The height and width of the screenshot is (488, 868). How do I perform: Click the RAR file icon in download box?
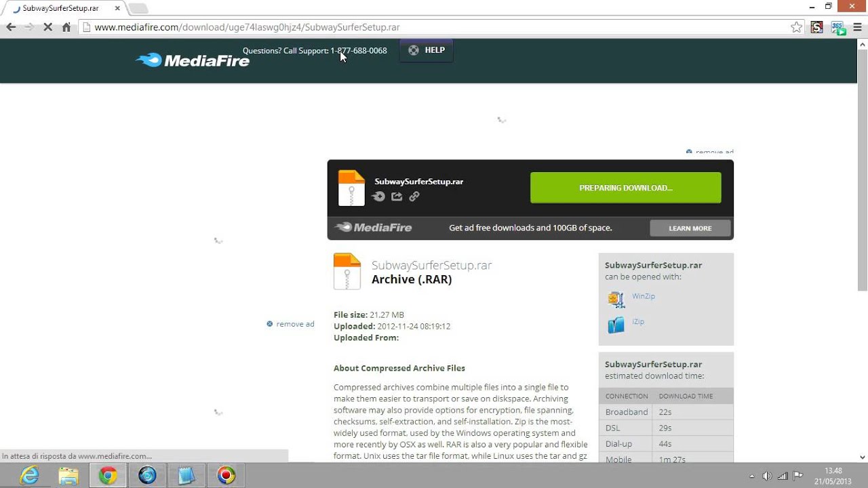point(351,188)
